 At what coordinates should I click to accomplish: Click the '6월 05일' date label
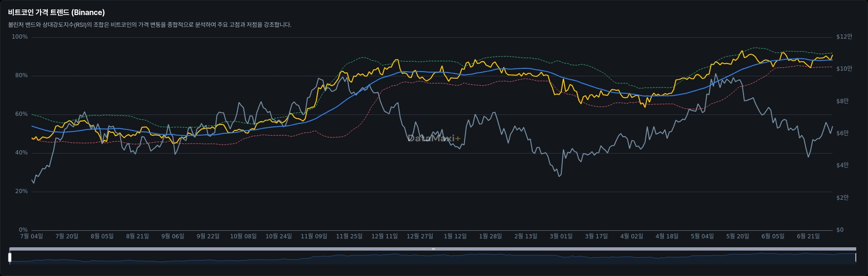773,236
